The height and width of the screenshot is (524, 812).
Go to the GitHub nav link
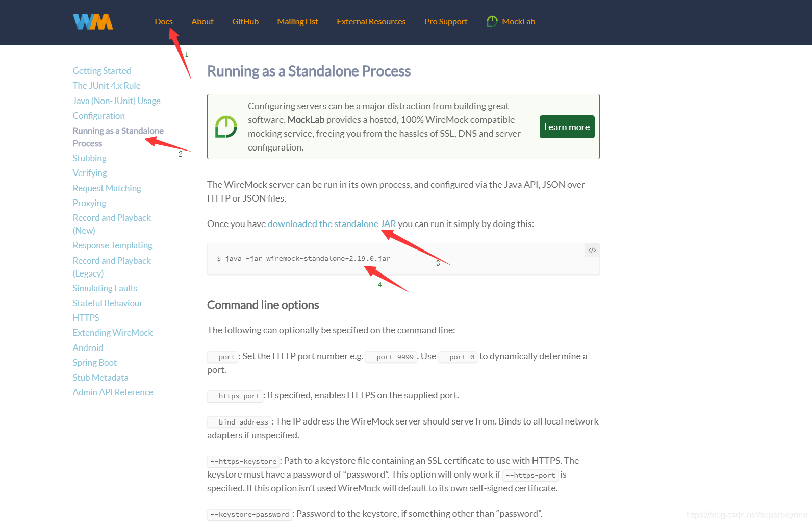pyautogui.click(x=245, y=21)
